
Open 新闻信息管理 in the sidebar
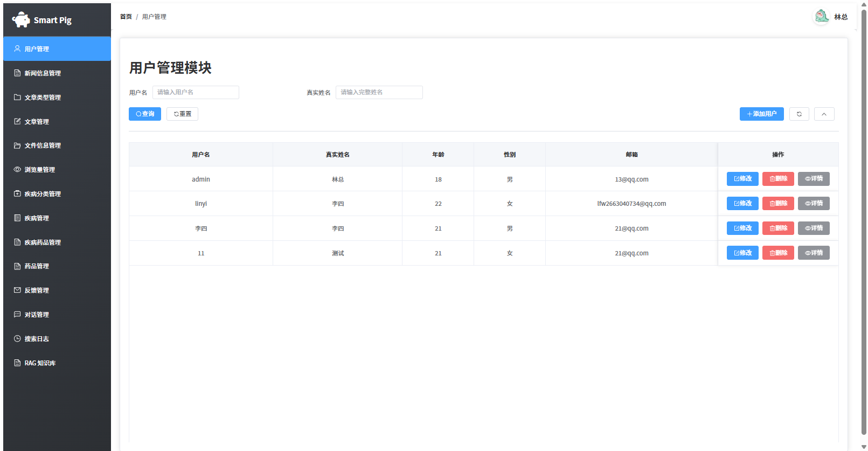[57, 73]
